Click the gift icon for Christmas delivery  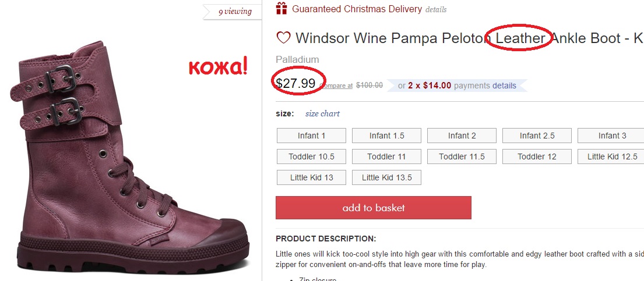coord(282,9)
